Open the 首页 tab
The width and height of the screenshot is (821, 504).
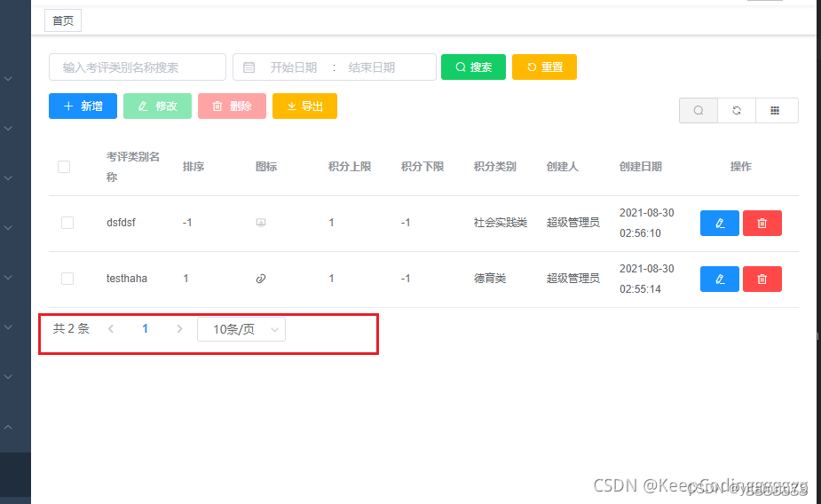click(x=63, y=21)
